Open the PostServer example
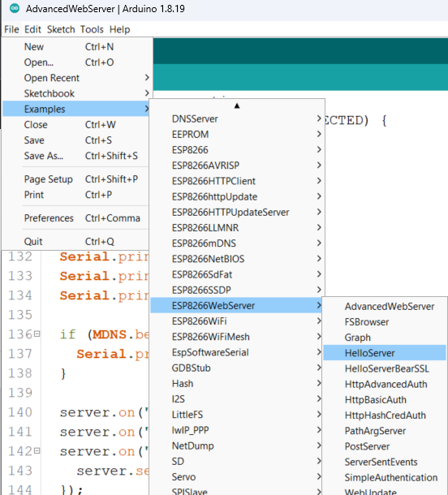 (385, 446)
